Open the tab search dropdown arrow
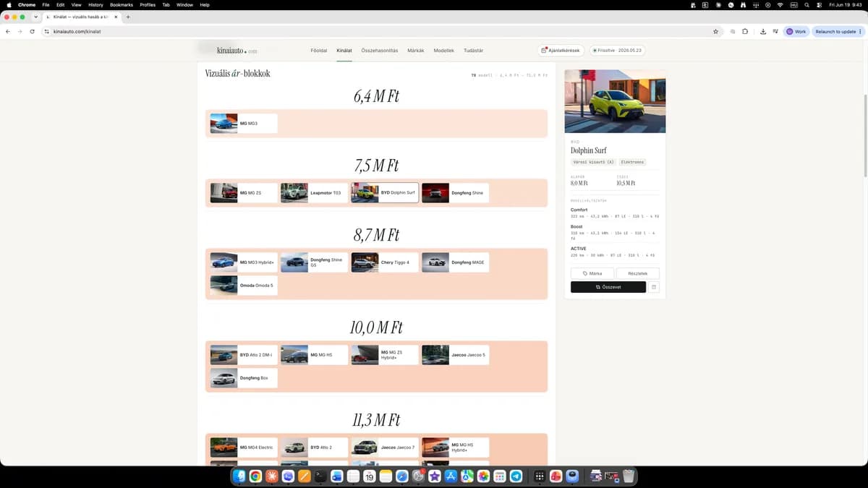Viewport: 868px width, 488px height. tap(35, 17)
